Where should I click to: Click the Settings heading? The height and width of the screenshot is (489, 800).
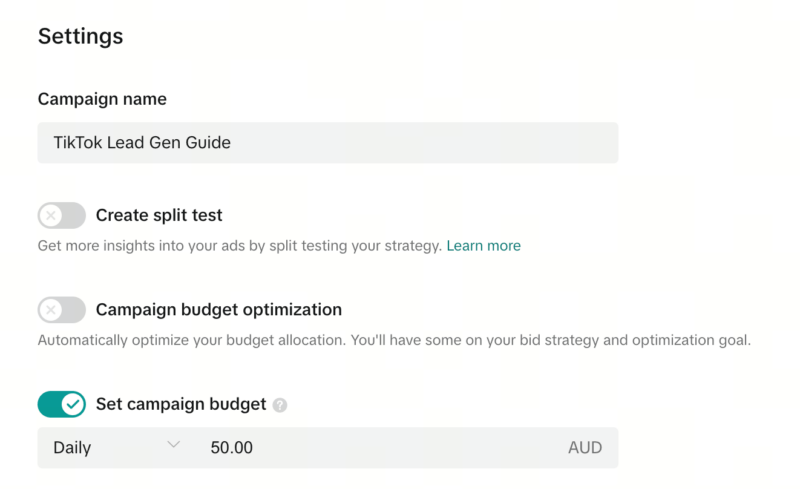click(x=80, y=37)
